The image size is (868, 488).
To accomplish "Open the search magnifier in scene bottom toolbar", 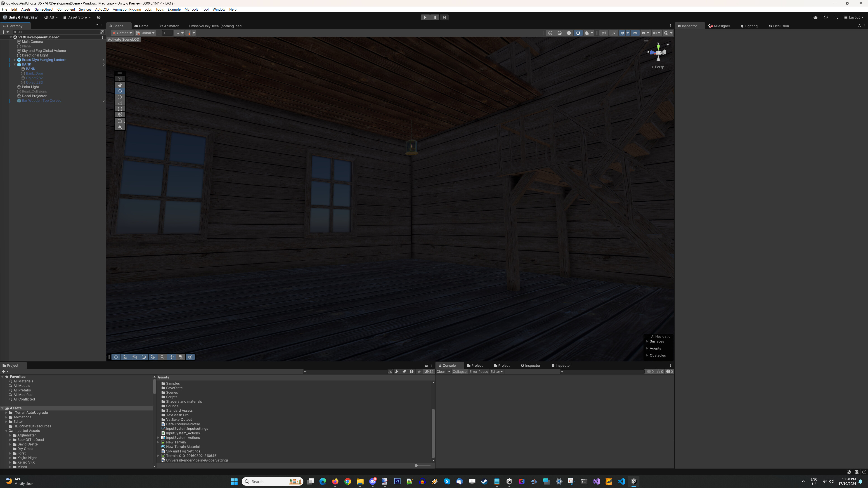I will 162,357.
